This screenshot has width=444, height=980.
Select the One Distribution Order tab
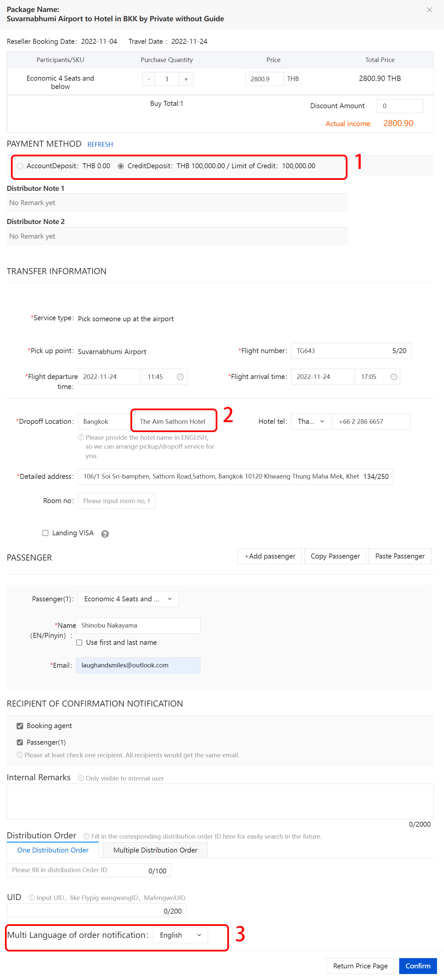click(53, 850)
